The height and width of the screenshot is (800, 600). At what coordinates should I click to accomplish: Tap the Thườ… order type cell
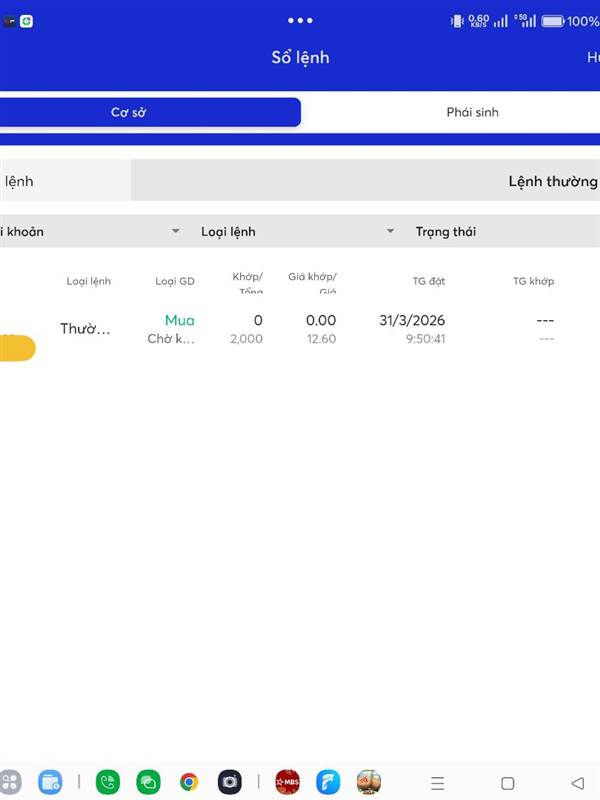click(x=85, y=329)
